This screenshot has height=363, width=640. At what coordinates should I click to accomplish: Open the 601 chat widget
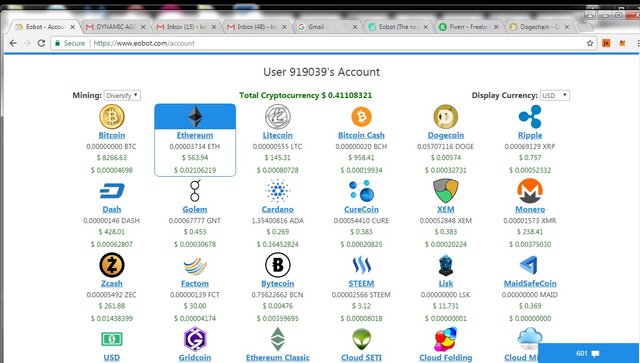click(589, 353)
